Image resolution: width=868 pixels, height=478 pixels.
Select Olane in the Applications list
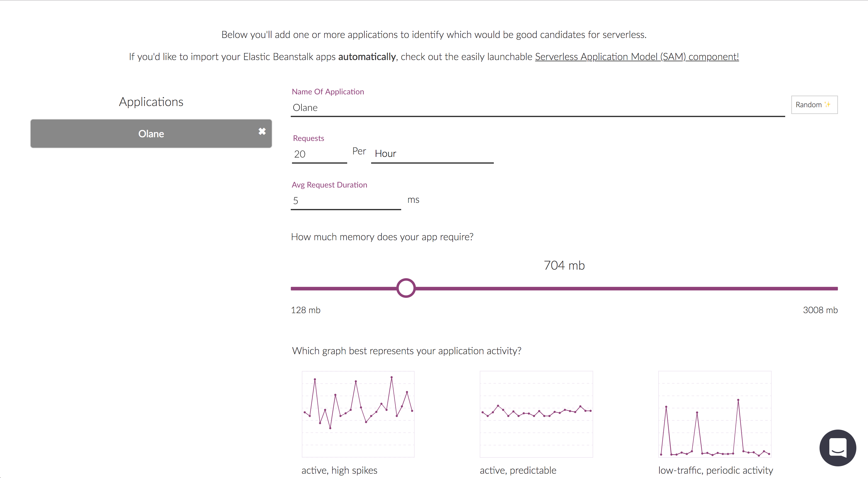coord(151,134)
